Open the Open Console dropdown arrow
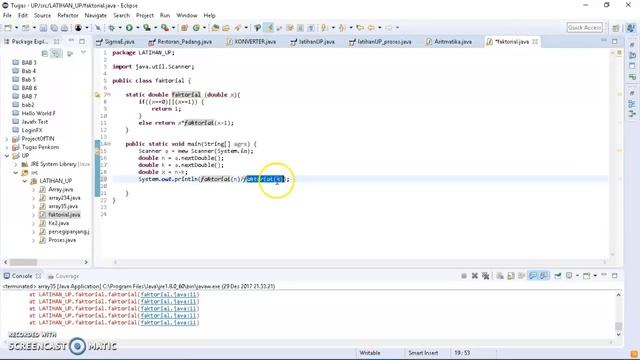Image resolution: width=640 pixels, height=360 pixels. click(595, 276)
